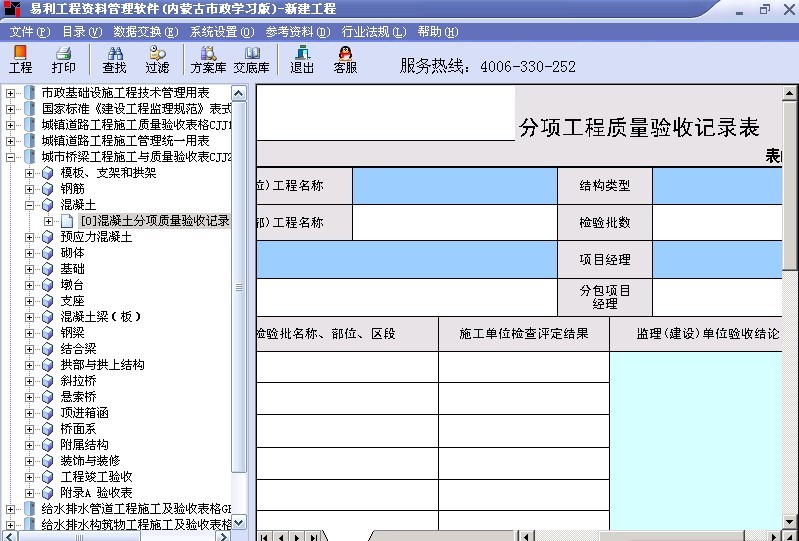Click the 打印 print icon
The image size is (799, 541).
(64, 59)
